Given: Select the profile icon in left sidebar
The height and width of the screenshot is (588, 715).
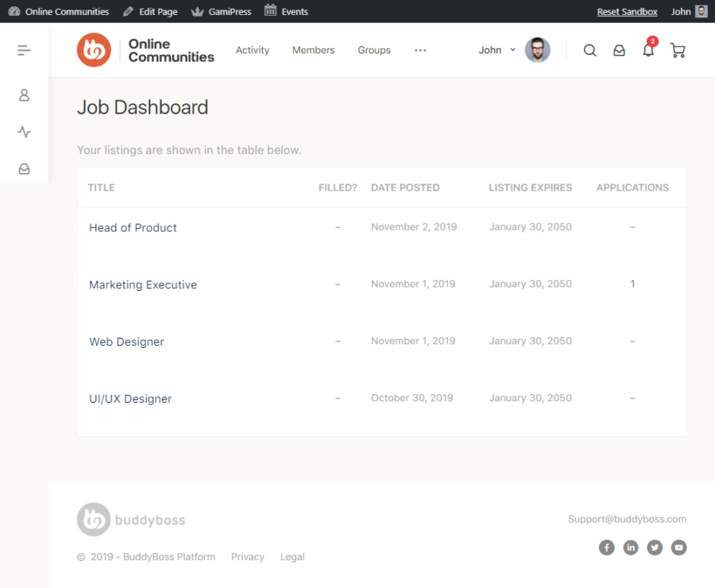Looking at the screenshot, I should (24, 95).
